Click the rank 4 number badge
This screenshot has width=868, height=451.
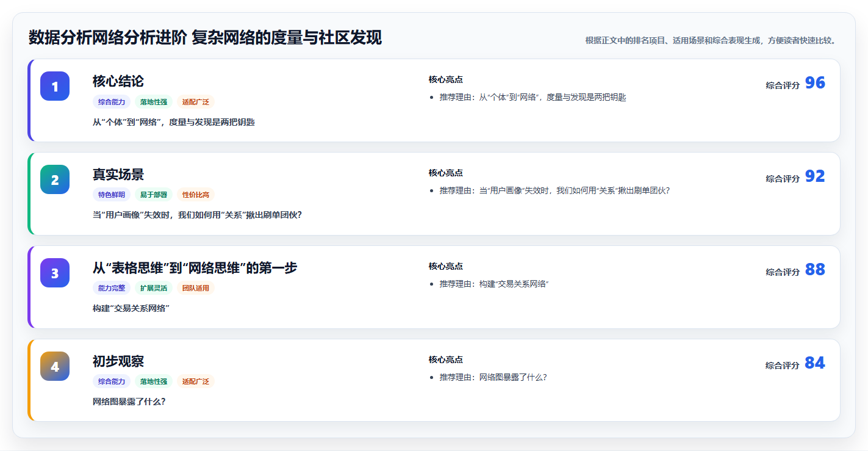[x=55, y=366]
